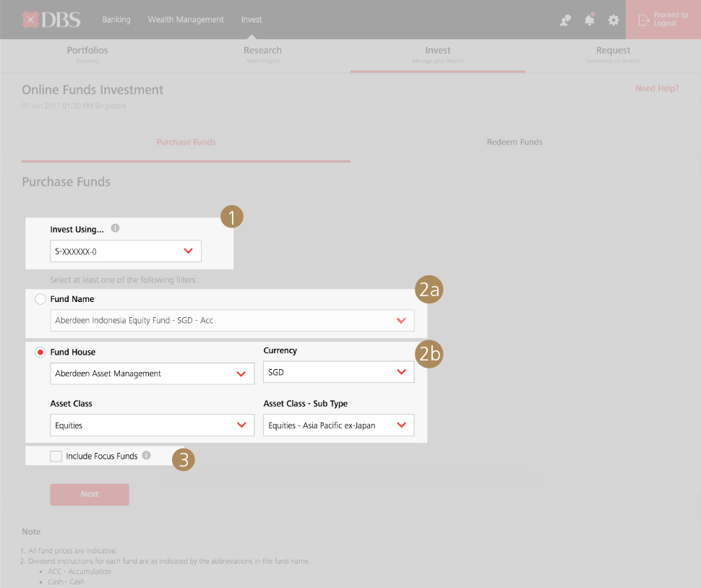This screenshot has height=588, width=701.
Task: Select the Fund House radio button
Action: [x=40, y=352]
